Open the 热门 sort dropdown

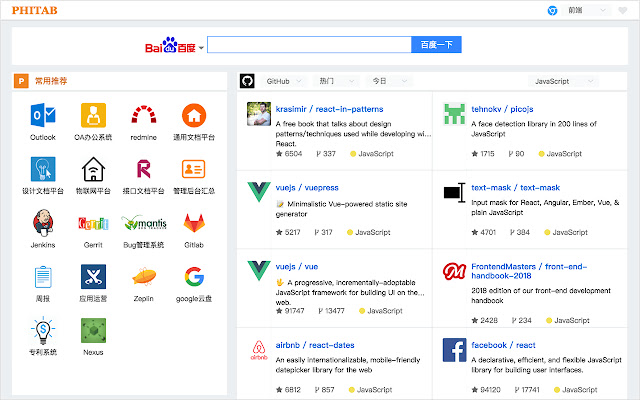pos(335,81)
